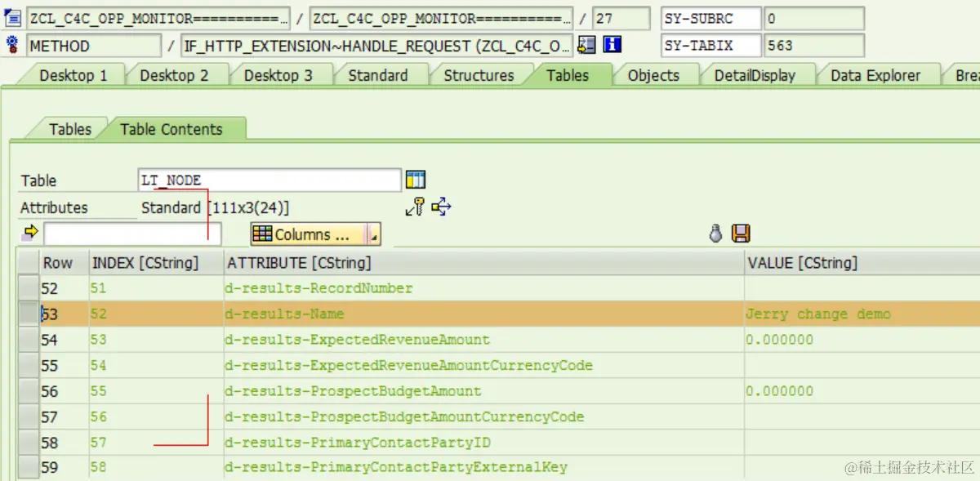Click the 0.000000 value for ExpectedRevenueAmount
The image size is (980, 481).
[x=862, y=340]
